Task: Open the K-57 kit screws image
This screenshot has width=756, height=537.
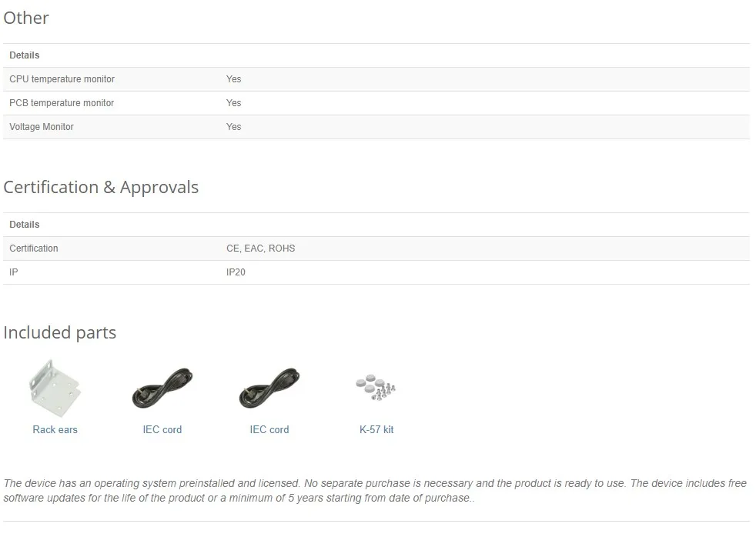Action: click(376, 387)
